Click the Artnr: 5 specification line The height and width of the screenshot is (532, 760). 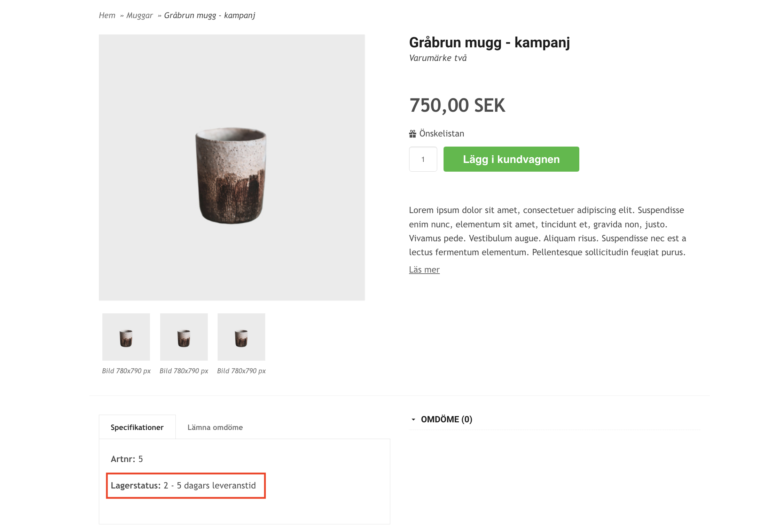pyautogui.click(x=127, y=459)
